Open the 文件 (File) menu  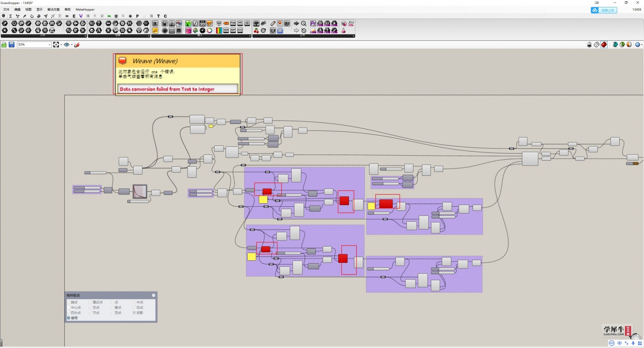(6, 9)
